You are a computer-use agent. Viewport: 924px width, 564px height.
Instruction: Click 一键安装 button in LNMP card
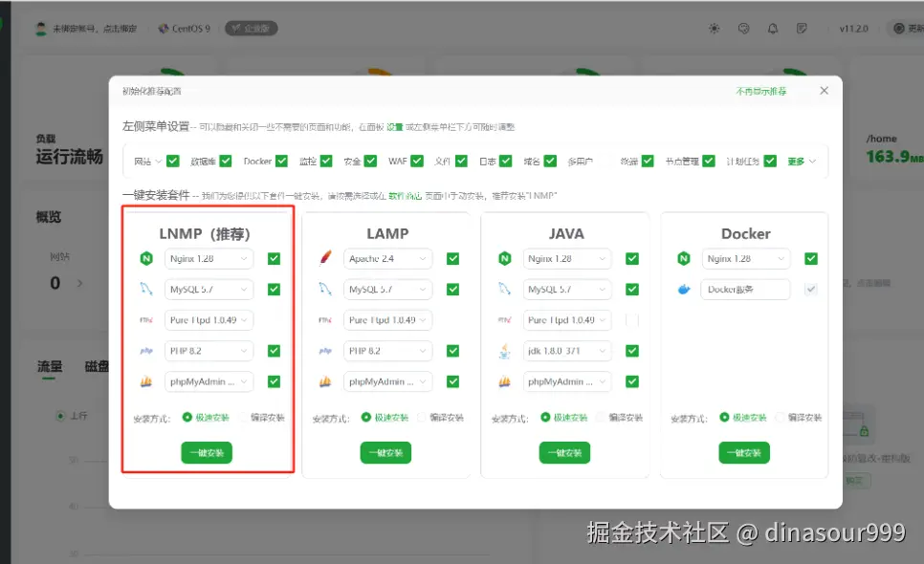pos(207,453)
